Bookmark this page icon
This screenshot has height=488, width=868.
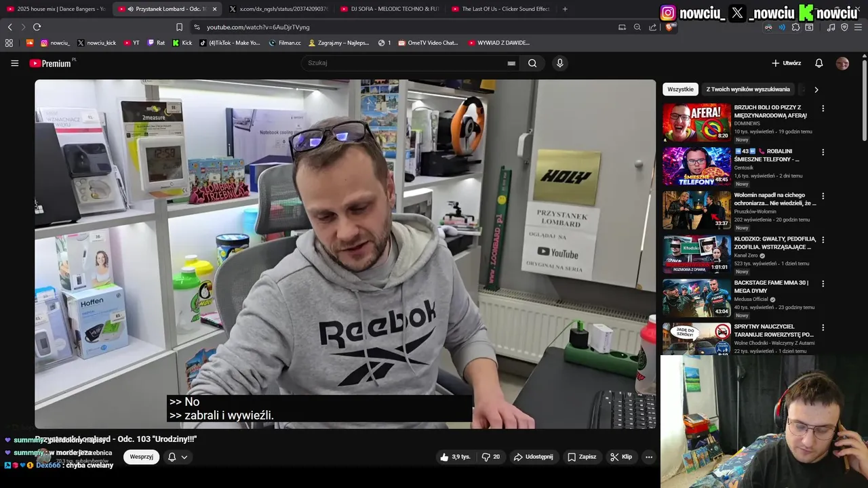pos(179,27)
